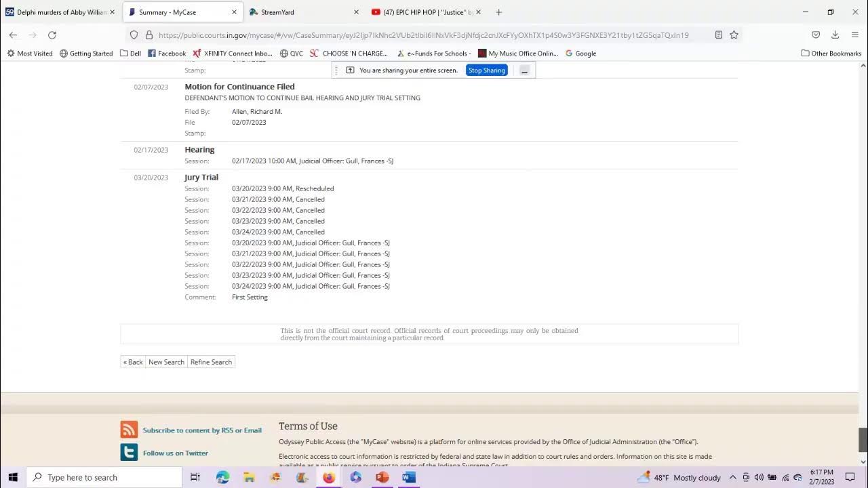This screenshot has width=868, height=488.
Task: Click the Back button below case
Action: coord(133,362)
